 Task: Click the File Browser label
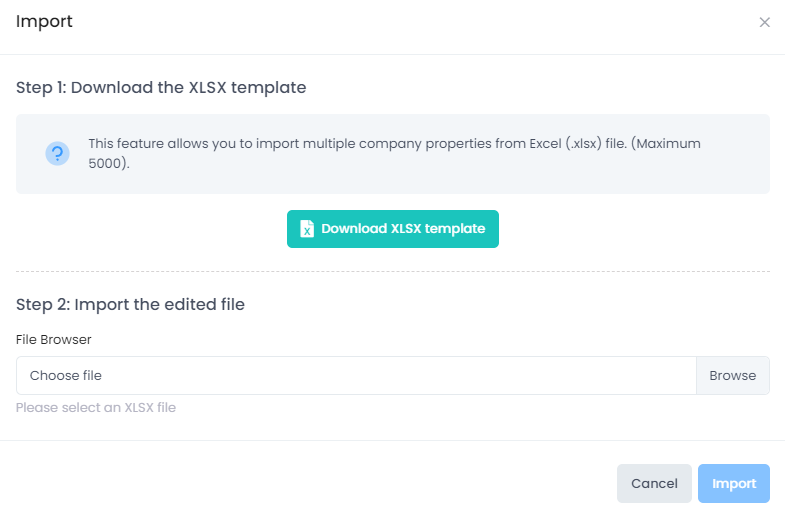[54, 339]
